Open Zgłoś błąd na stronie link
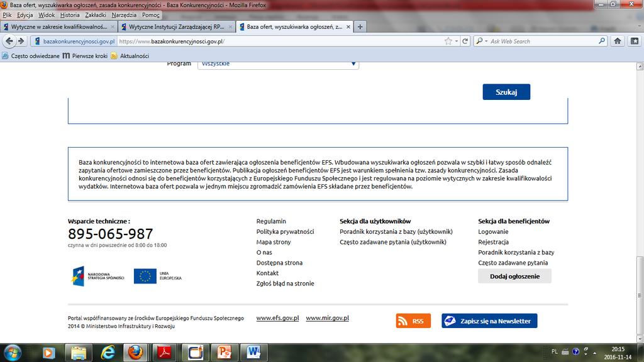 point(285,283)
